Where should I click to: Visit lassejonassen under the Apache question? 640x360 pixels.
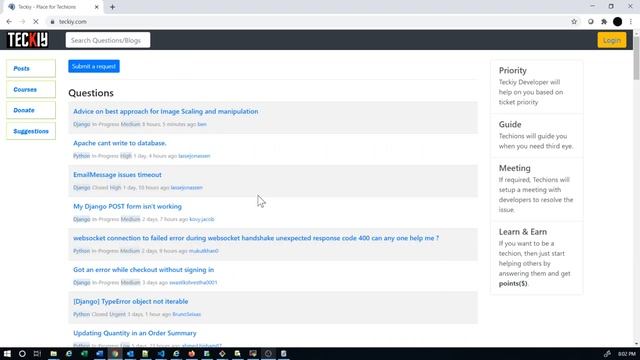point(194,156)
